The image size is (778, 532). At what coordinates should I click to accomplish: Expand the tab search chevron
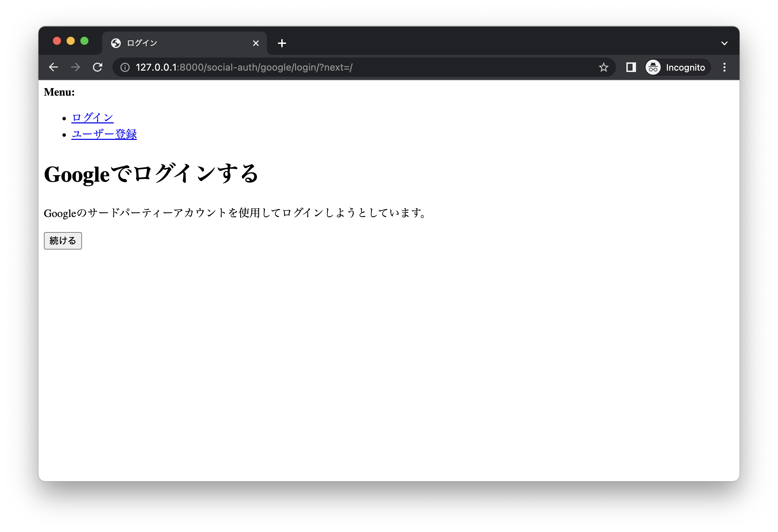click(724, 43)
